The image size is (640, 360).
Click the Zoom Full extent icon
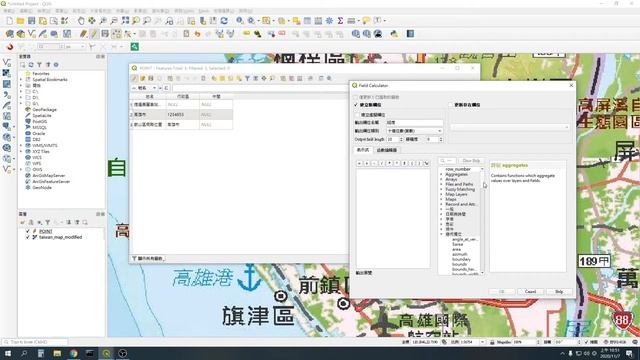(x=125, y=21)
